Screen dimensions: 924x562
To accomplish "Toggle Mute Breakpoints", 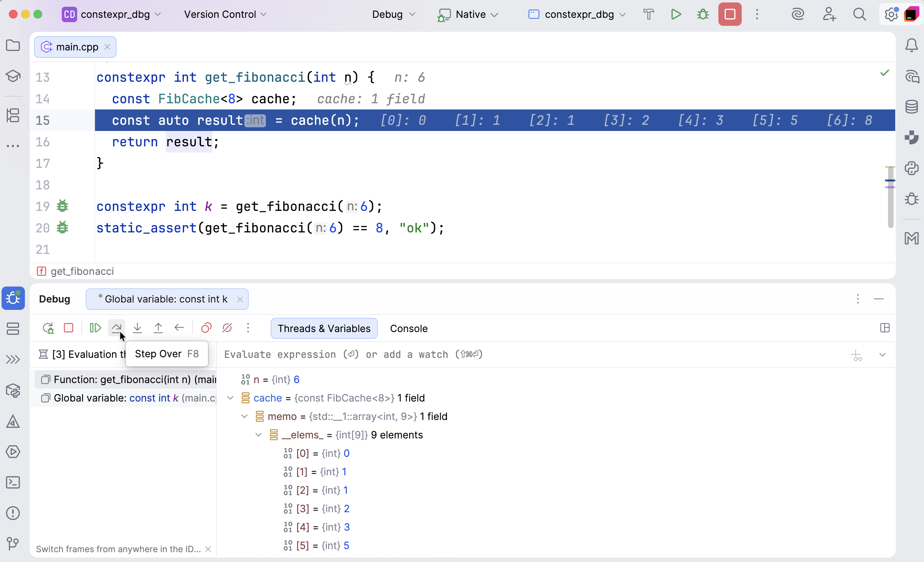I will pos(227,328).
